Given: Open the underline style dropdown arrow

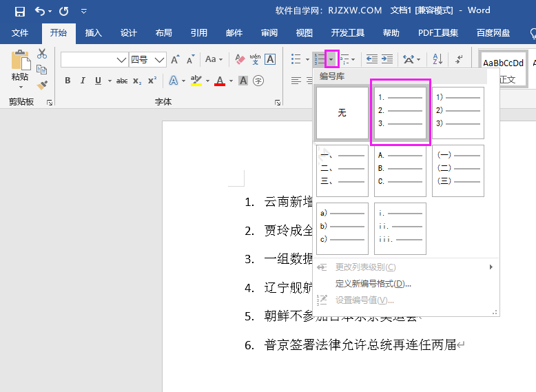Looking at the screenshot, I should coord(110,81).
